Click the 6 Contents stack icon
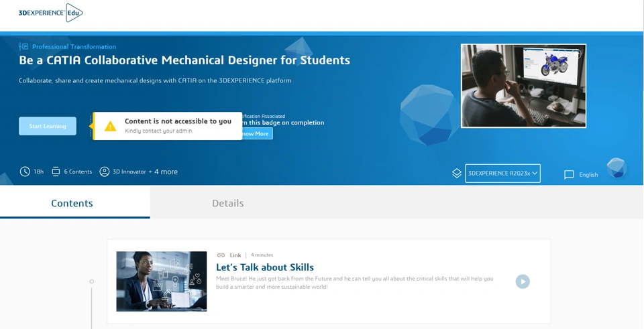 pyautogui.click(x=56, y=172)
